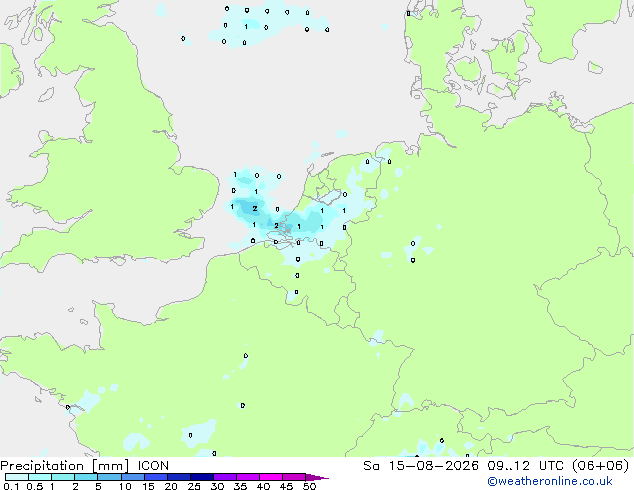
Task: Click the legend value label '0.1'
Action: [11, 486]
